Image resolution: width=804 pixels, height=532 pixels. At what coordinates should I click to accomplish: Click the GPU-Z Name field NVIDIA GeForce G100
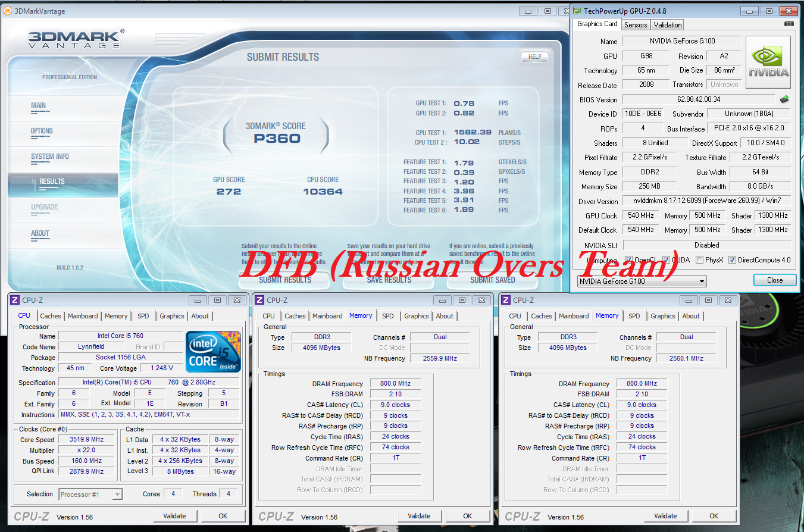tap(682, 41)
